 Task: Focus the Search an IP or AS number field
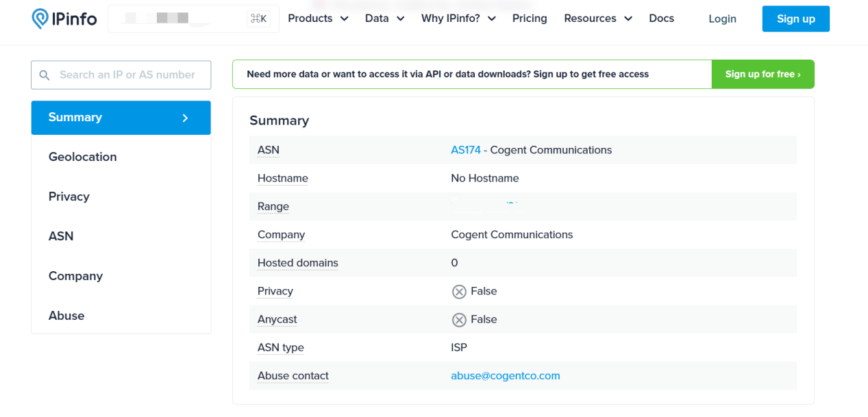(127, 75)
